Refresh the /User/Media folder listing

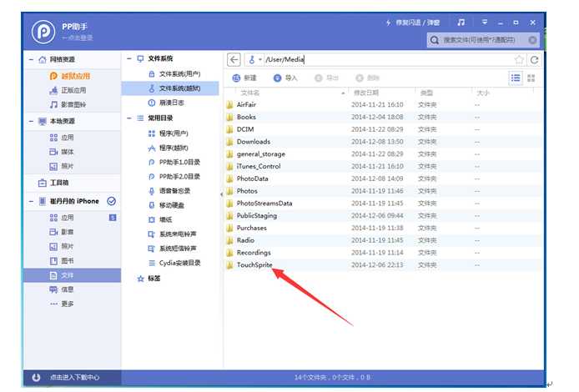click(x=534, y=60)
